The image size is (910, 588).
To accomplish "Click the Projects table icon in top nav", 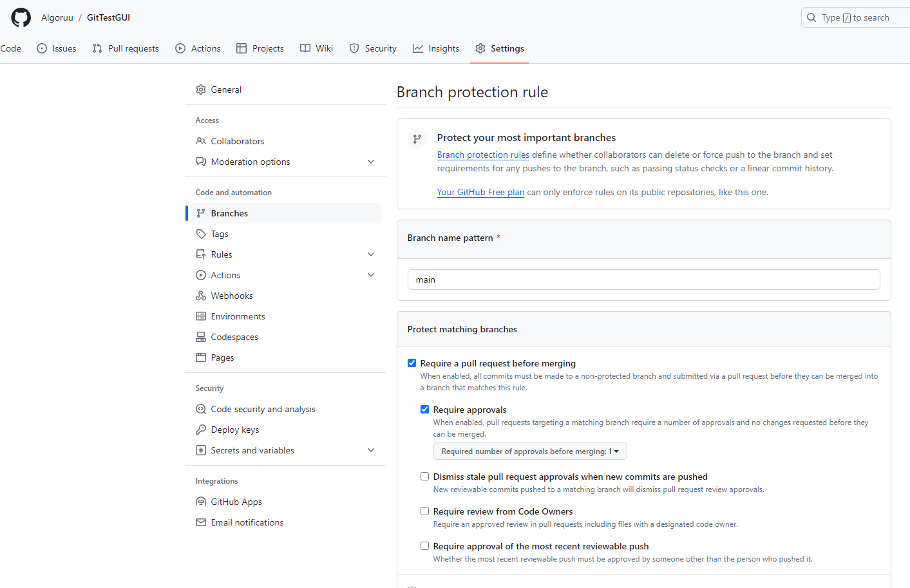I will tap(242, 48).
